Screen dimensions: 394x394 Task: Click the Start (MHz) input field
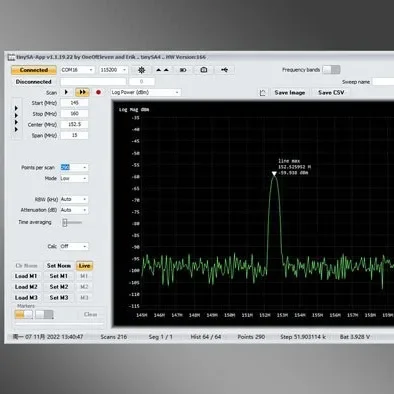(x=74, y=103)
